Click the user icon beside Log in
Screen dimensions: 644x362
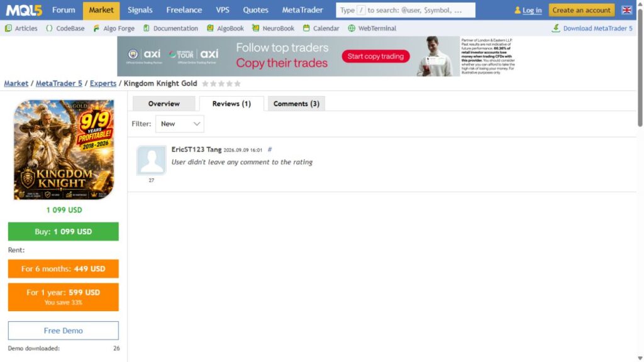click(518, 10)
